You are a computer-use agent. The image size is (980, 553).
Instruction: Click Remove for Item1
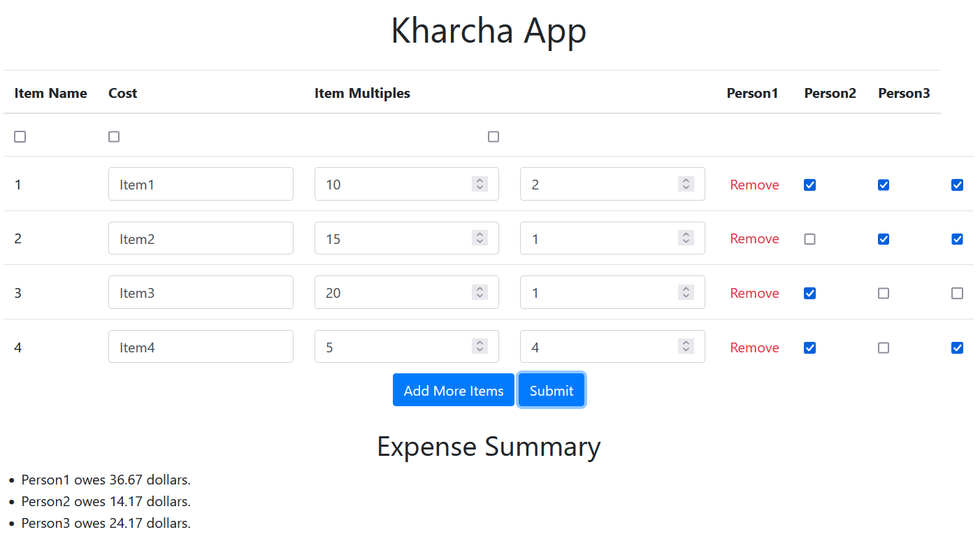coord(754,185)
